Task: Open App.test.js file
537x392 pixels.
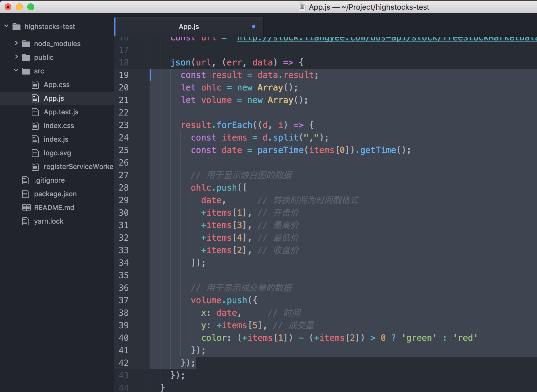Action: click(x=61, y=112)
